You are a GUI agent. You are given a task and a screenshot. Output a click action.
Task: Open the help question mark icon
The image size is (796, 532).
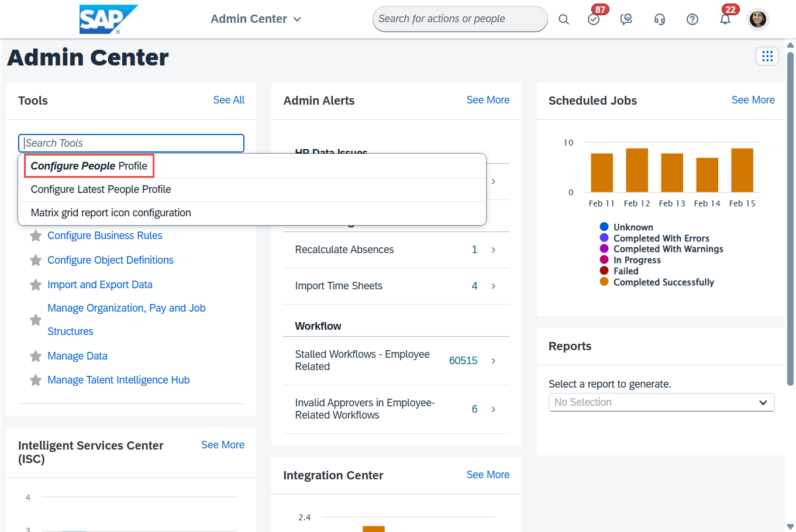692,19
